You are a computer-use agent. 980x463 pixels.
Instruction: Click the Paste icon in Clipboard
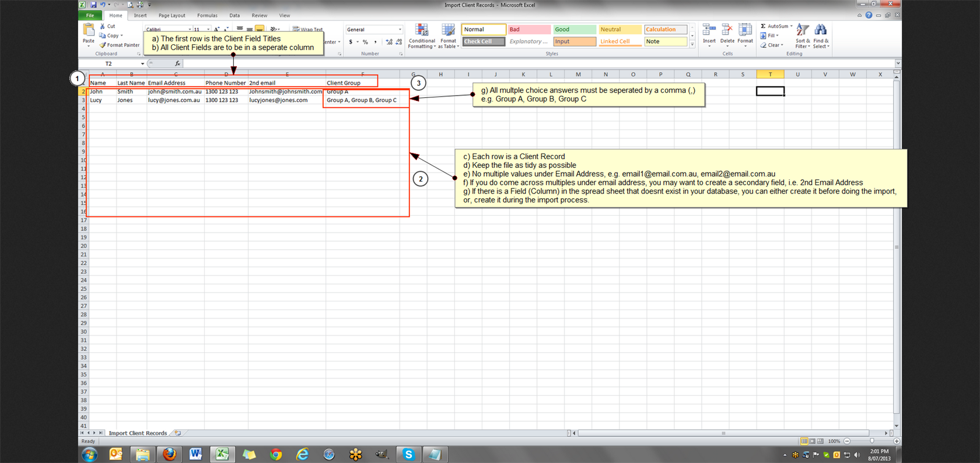tap(89, 30)
